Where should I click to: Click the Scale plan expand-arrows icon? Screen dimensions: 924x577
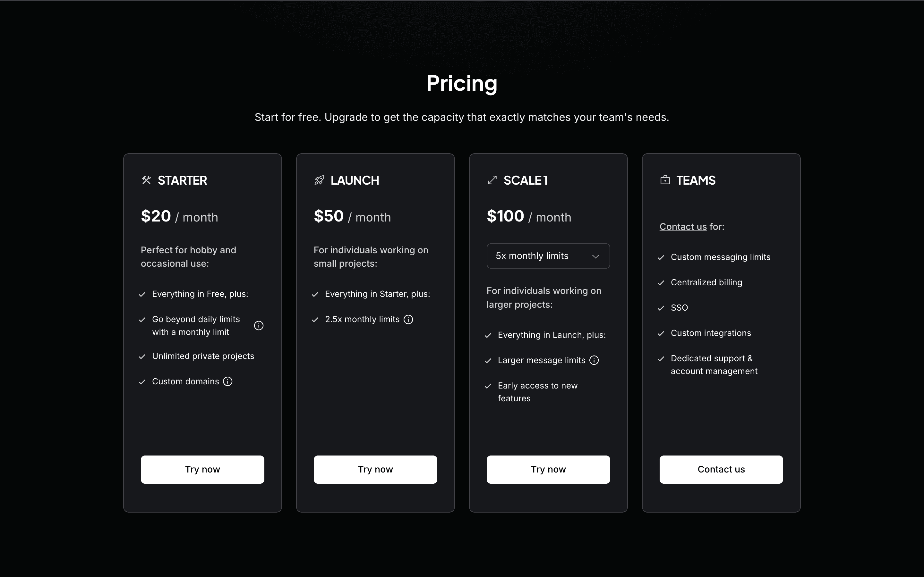pos(492,180)
